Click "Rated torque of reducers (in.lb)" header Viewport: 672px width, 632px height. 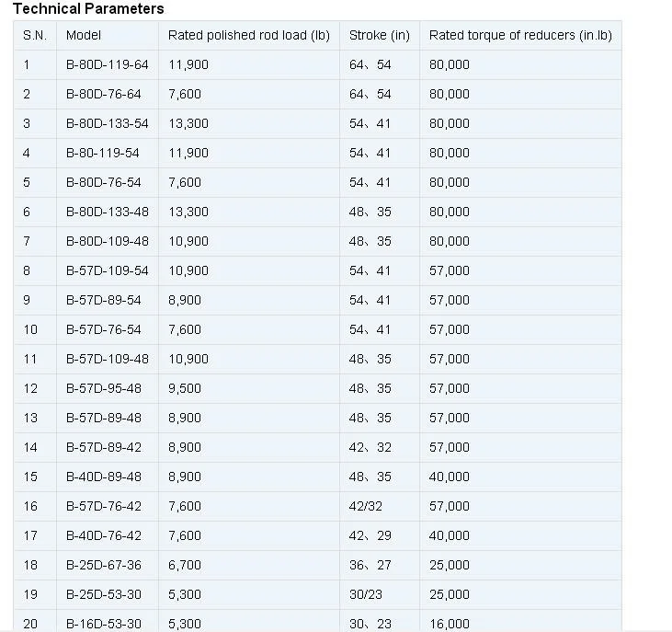point(519,36)
